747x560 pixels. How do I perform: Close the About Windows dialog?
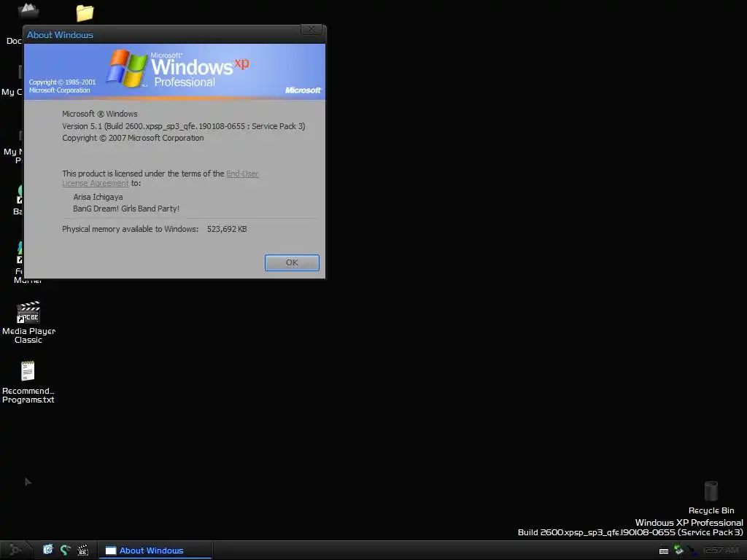point(311,29)
